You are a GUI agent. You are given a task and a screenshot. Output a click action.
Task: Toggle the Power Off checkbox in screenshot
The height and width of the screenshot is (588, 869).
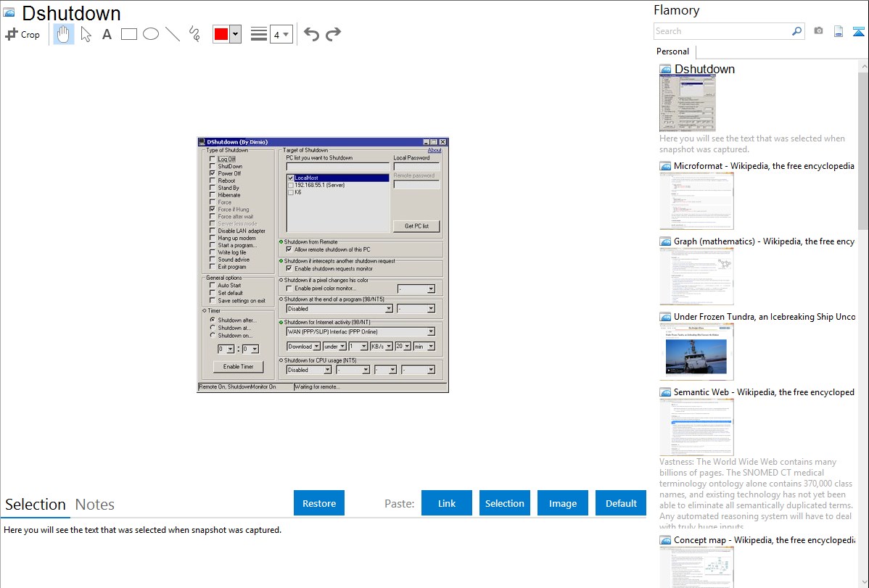pos(212,174)
